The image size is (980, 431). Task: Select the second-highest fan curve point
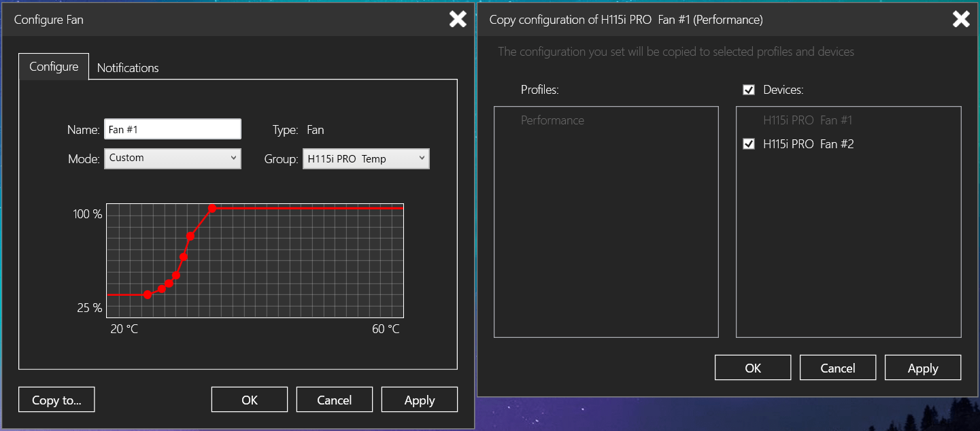190,236
